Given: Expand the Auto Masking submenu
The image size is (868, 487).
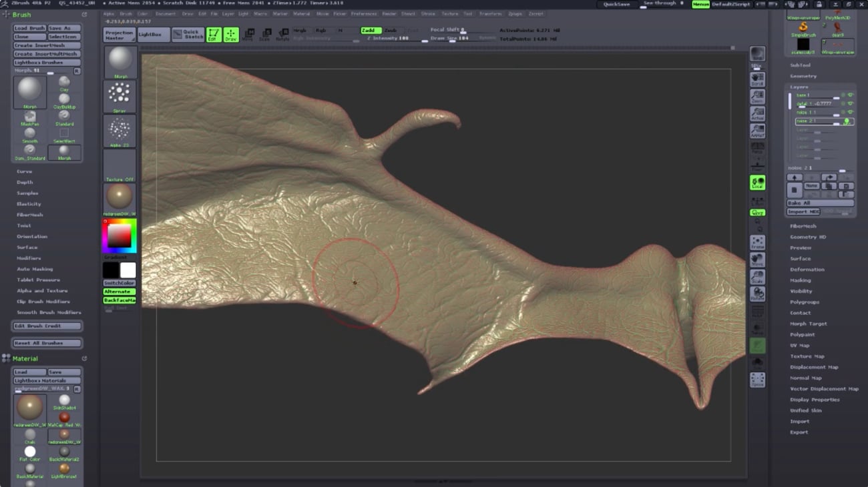Looking at the screenshot, I should click(x=35, y=269).
